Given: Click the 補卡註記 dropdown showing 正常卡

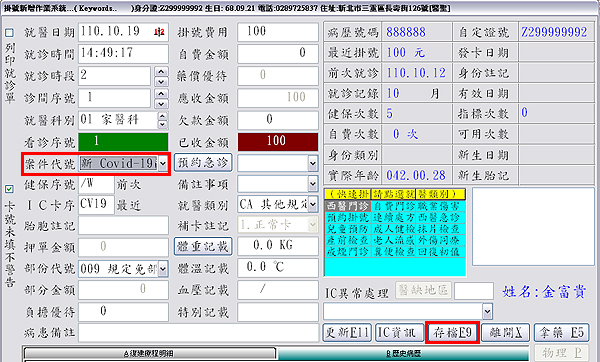Looking at the screenshot, I should coord(278,225).
